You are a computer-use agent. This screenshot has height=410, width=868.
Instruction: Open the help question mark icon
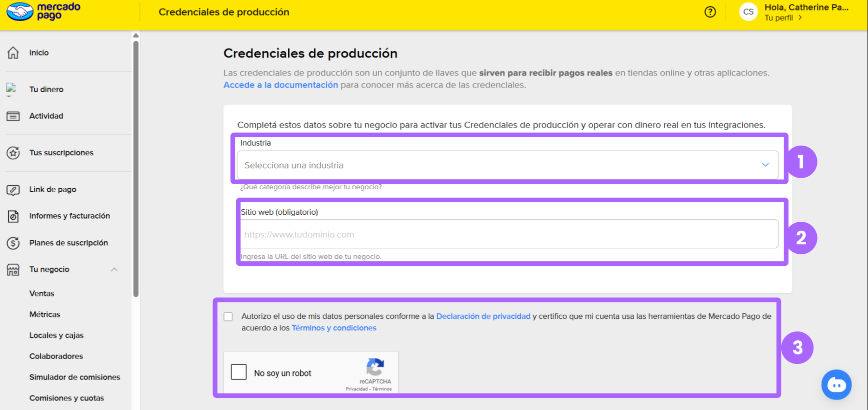[710, 12]
